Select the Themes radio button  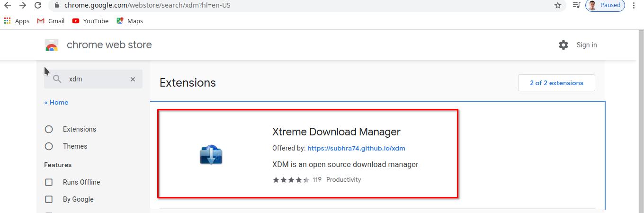pos(49,146)
